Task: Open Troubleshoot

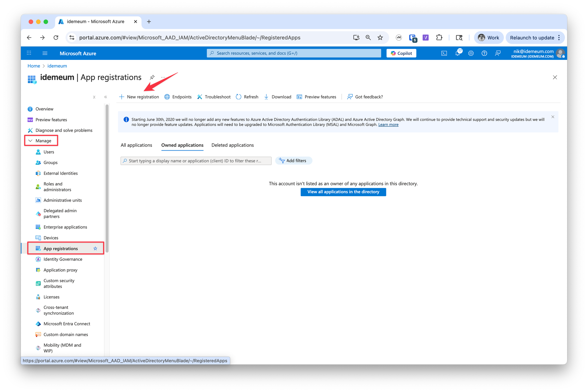Action: coord(214,97)
